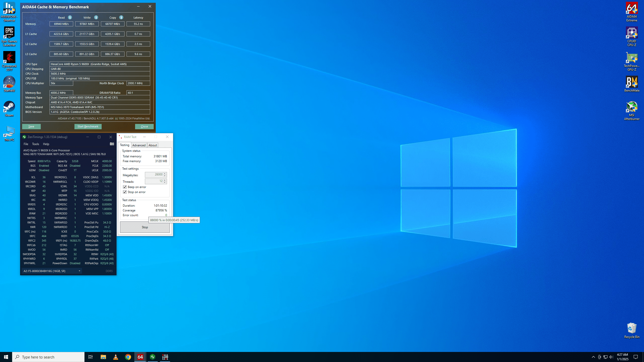The image size is (644, 362).
Task: Expand the A2 memory module dropdown
Action: tap(79, 271)
